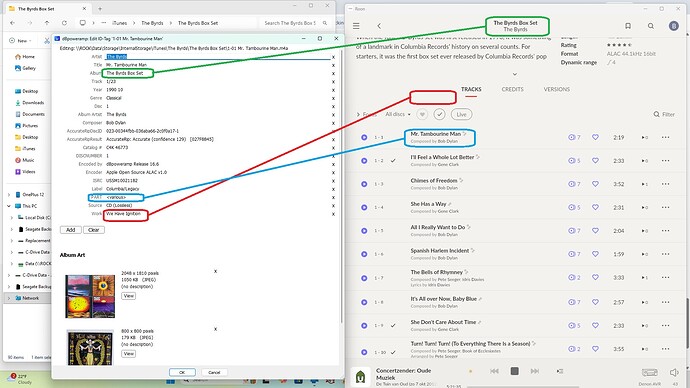Open weather widget on taskbar
The image size is (690, 388).
tap(20, 379)
